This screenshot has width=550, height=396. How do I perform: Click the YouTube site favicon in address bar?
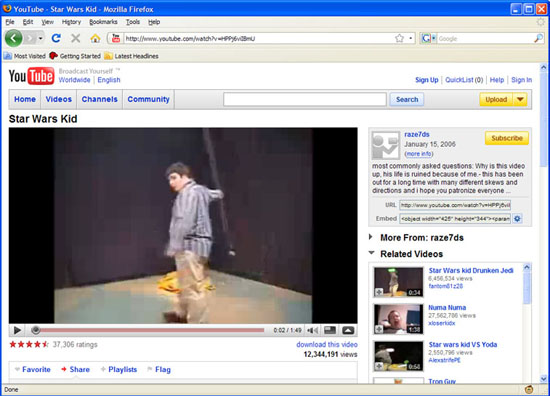tap(115, 38)
